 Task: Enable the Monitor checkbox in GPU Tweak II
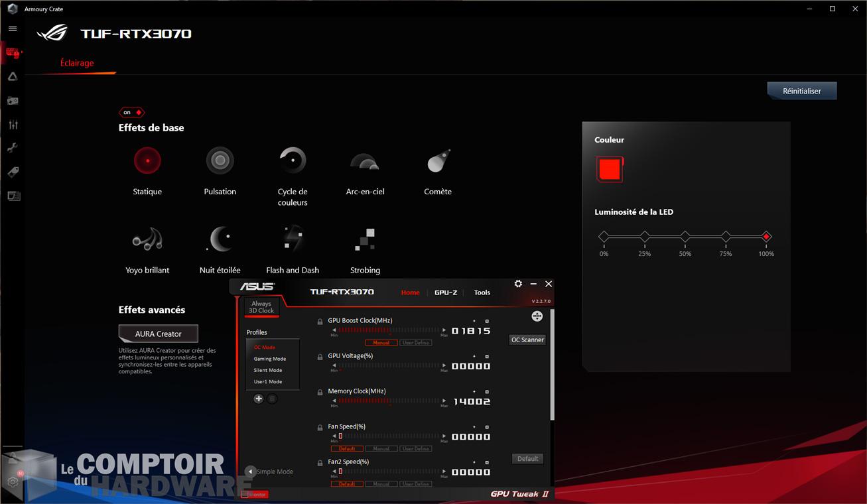pyautogui.click(x=245, y=494)
